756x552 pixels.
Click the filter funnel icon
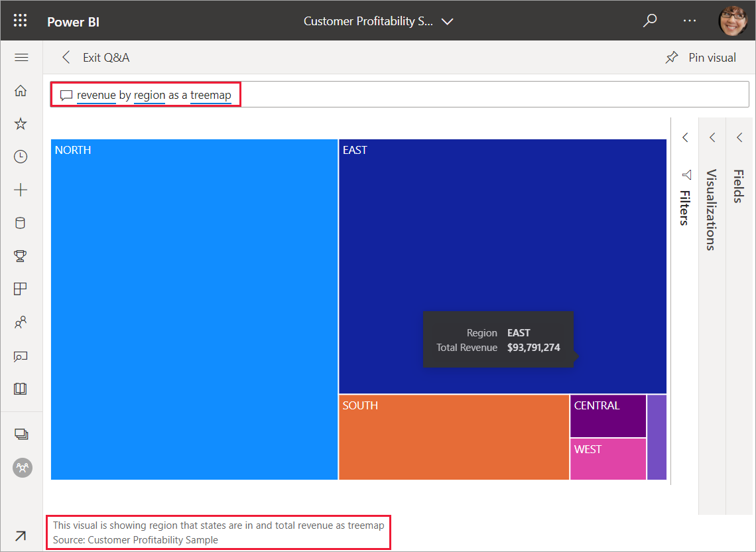tap(686, 174)
